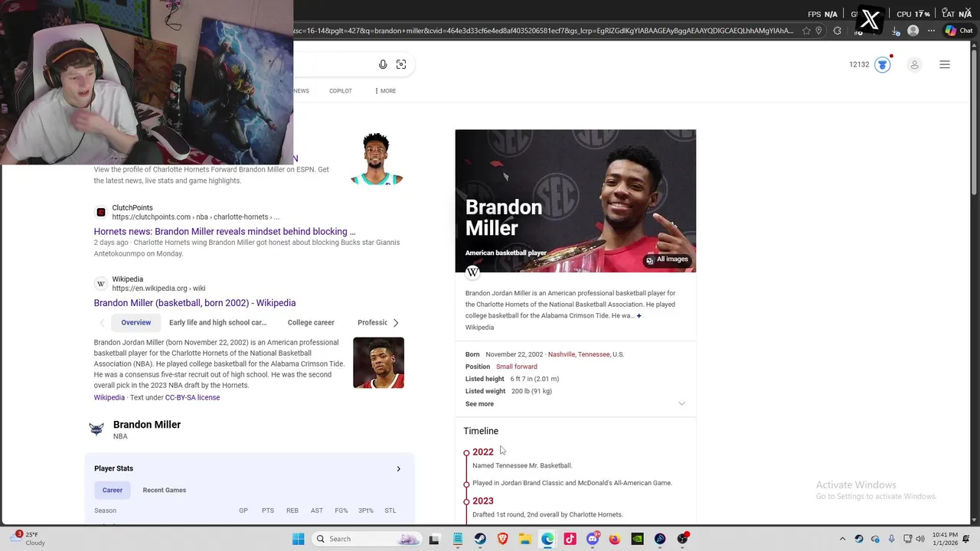This screenshot has width=980, height=551.
Task: Open Discord from taskbar
Action: point(593,539)
